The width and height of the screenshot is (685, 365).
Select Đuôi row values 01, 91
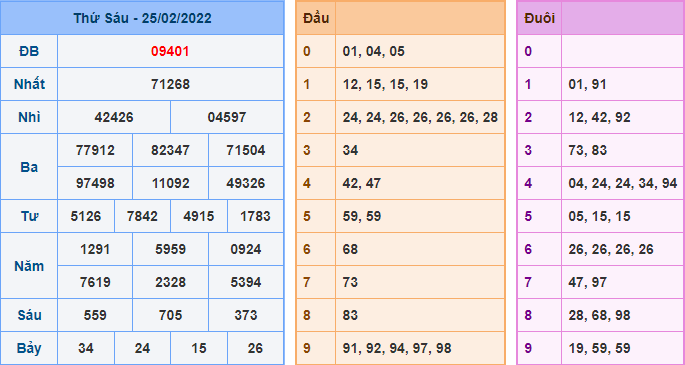point(588,84)
